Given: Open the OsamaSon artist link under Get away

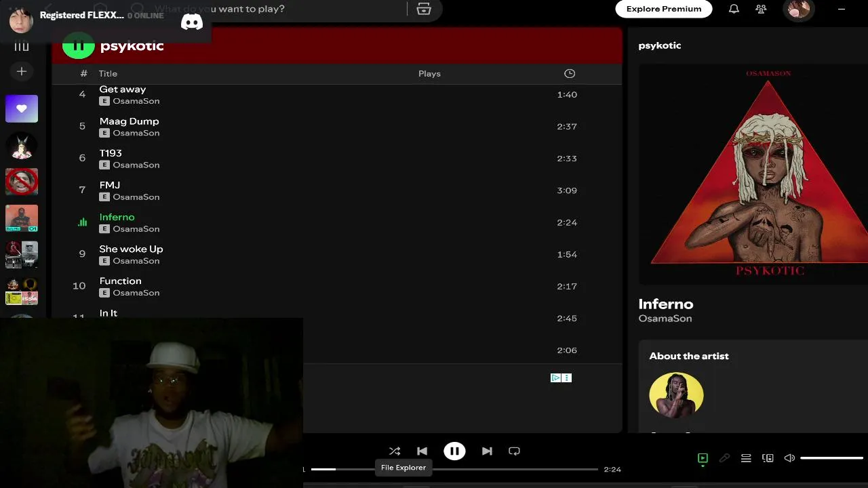Looking at the screenshot, I should click(136, 101).
